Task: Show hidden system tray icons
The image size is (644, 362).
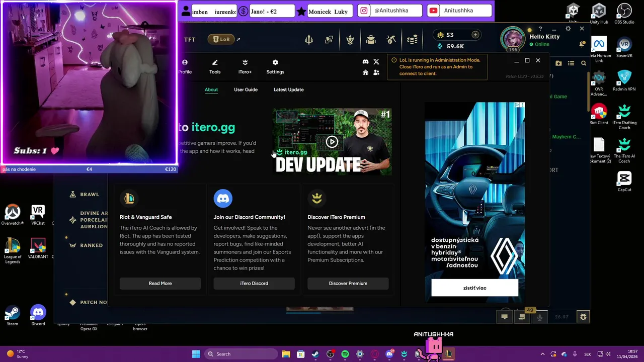Action: click(x=542, y=354)
